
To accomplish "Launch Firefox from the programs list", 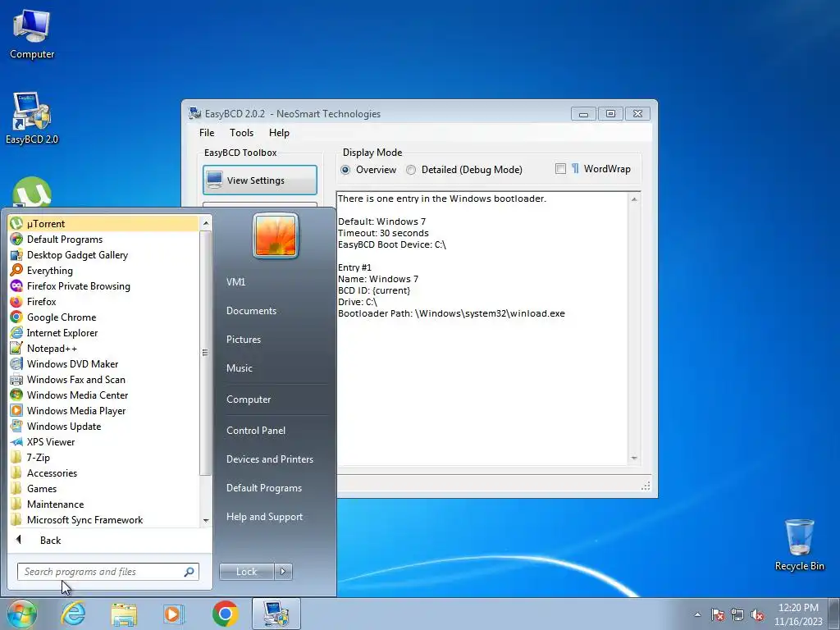I will 103,301.
